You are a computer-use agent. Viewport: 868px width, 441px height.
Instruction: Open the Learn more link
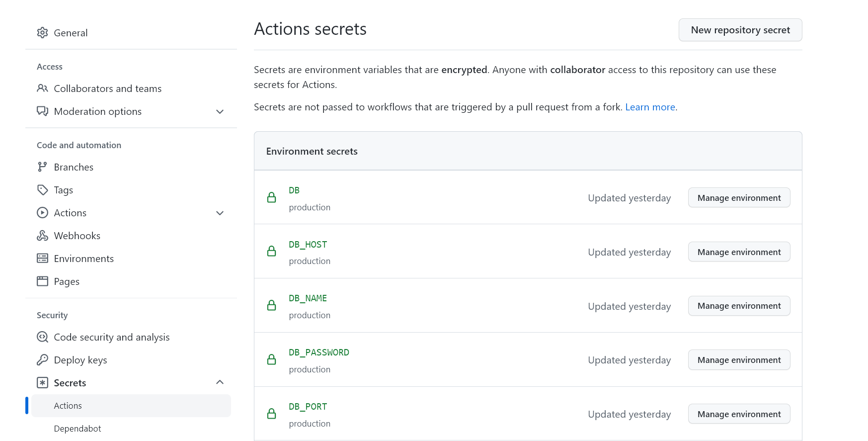650,107
